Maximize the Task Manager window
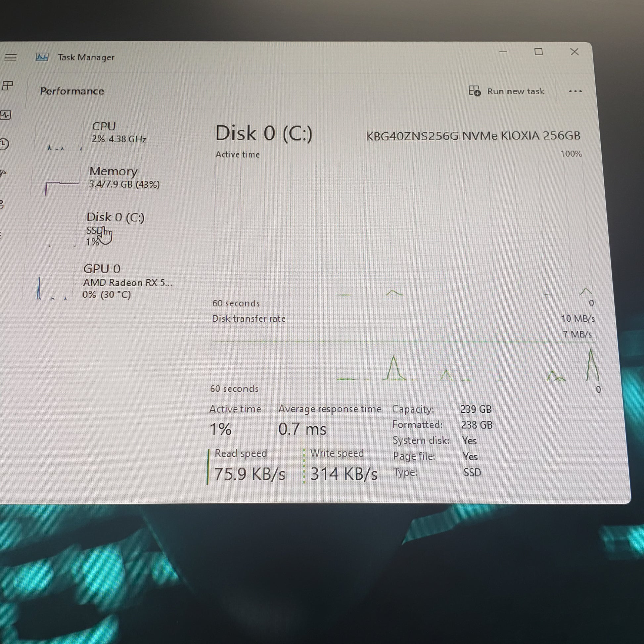This screenshot has width=644, height=644. point(538,52)
